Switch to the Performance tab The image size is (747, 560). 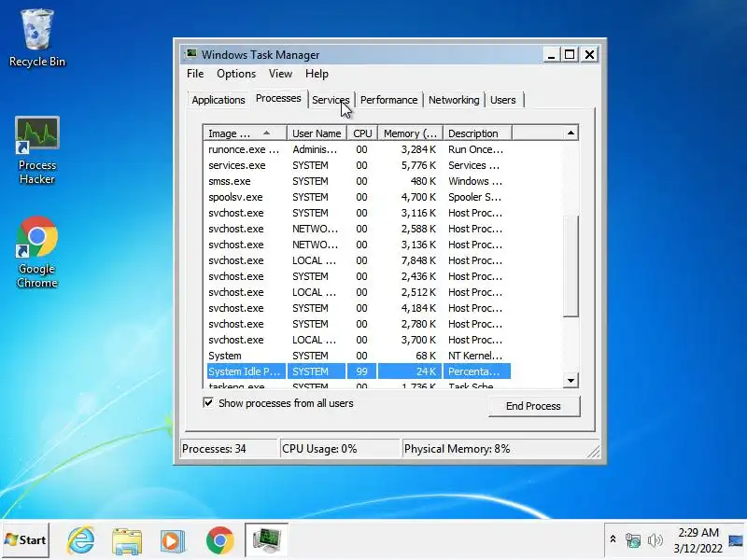click(388, 100)
